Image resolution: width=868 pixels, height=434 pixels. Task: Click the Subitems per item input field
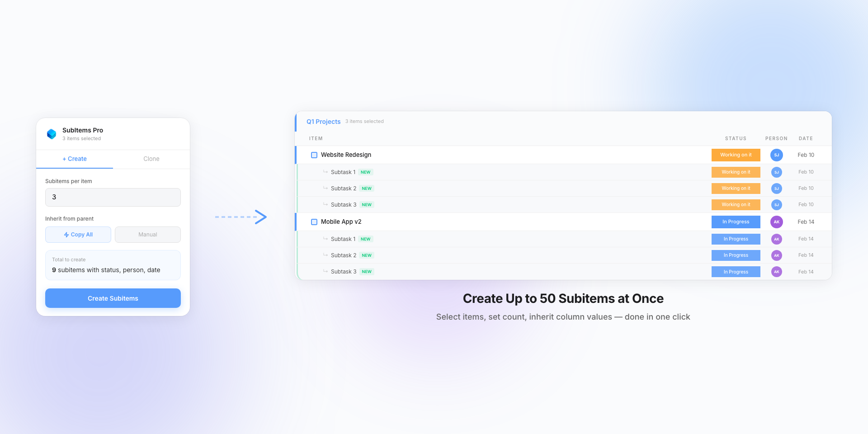coord(113,197)
